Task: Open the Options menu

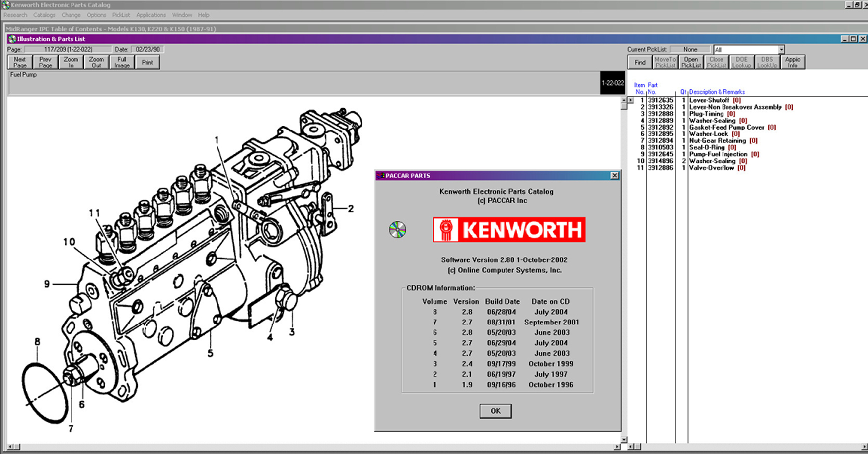Action: 96,15
